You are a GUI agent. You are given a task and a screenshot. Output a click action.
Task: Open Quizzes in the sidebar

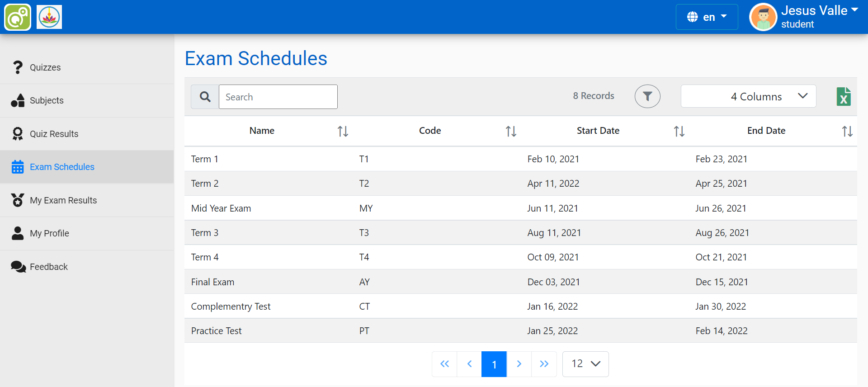(x=45, y=67)
